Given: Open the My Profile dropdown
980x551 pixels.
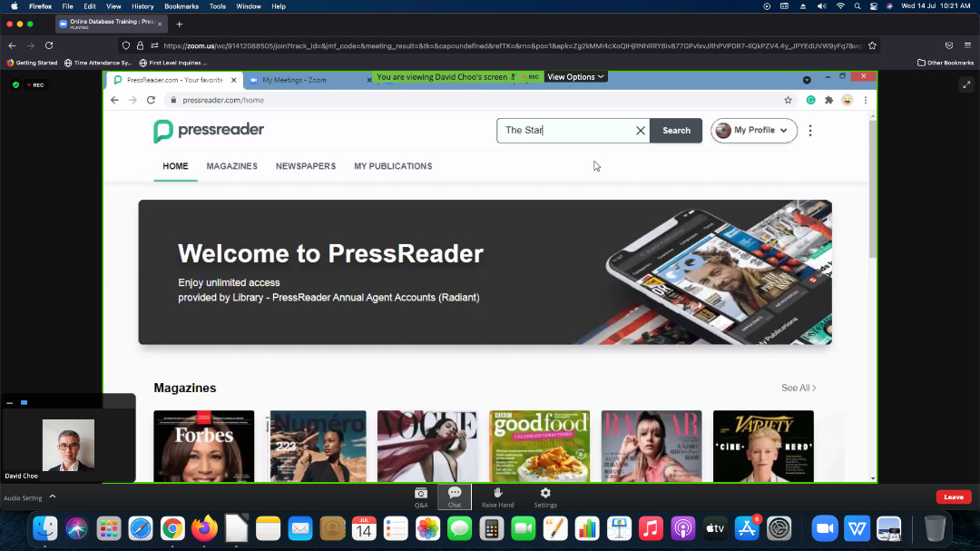Looking at the screenshot, I should tap(754, 131).
